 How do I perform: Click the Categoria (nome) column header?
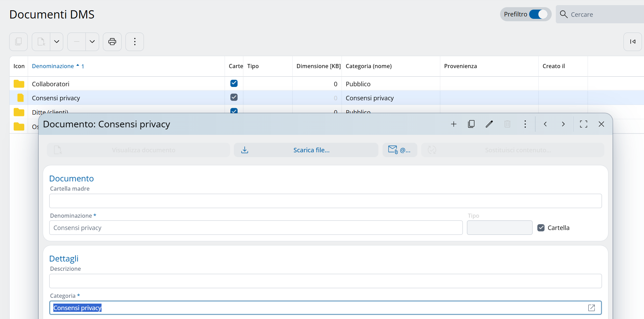(368, 66)
